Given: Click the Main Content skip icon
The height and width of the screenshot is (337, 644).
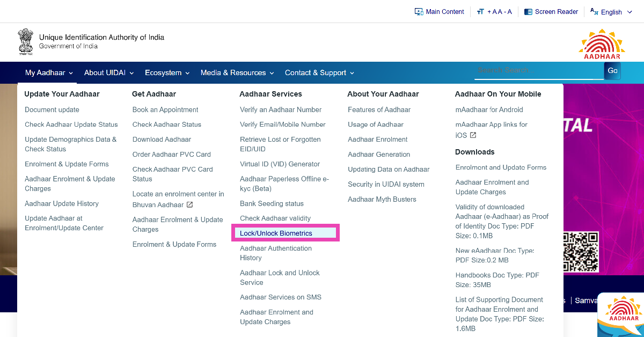Looking at the screenshot, I should click(x=419, y=12).
